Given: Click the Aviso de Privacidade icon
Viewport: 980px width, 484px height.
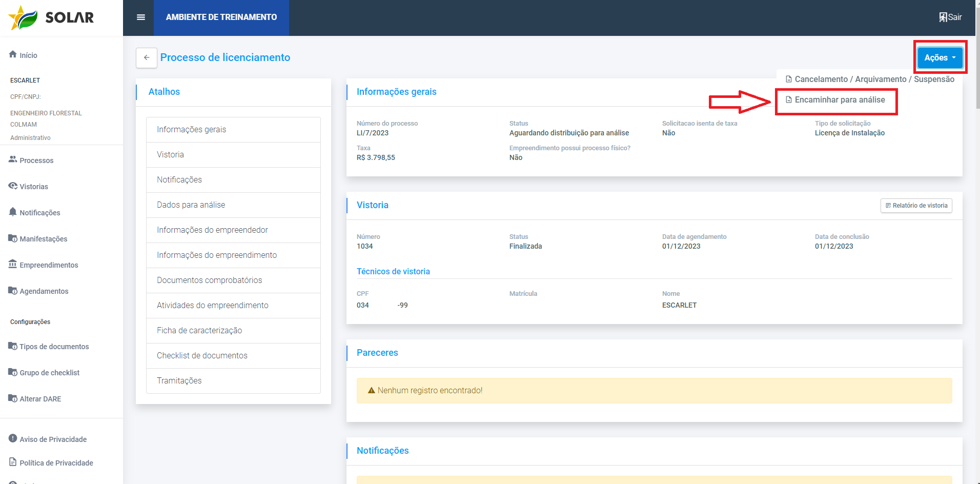Looking at the screenshot, I should point(13,438).
